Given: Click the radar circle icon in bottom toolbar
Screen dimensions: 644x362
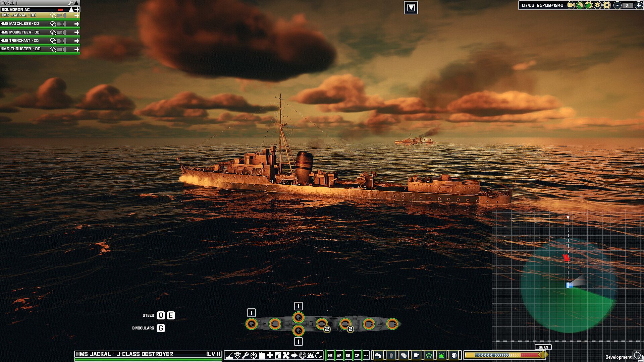Looking at the screenshot, I should (x=302, y=355).
